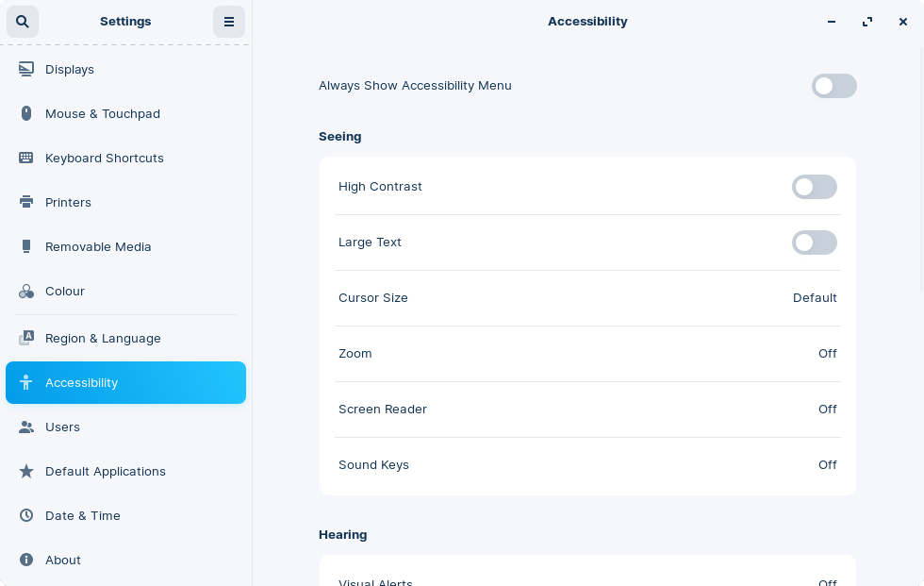Select the Mouse & Touchpad icon

(27, 113)
